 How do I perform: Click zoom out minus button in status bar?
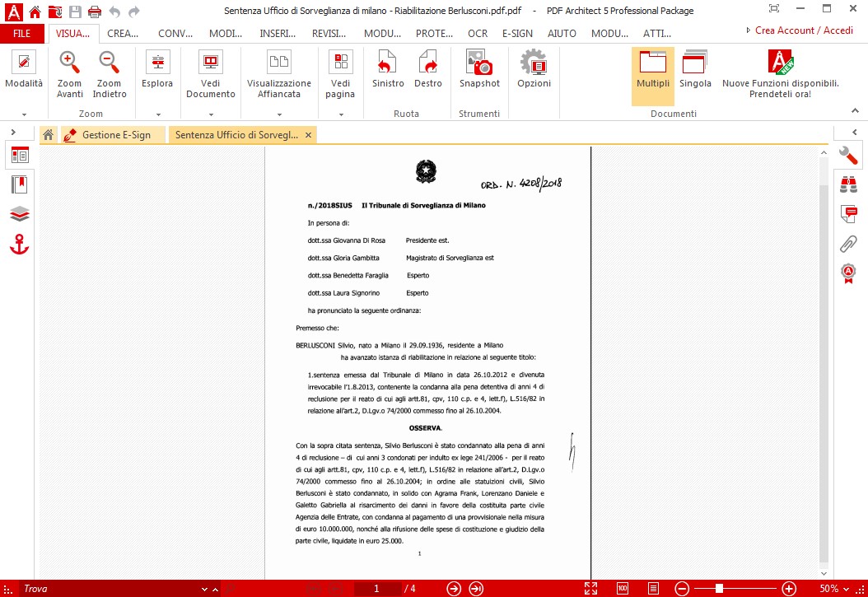pyautogui.click(x=682, y=589)
